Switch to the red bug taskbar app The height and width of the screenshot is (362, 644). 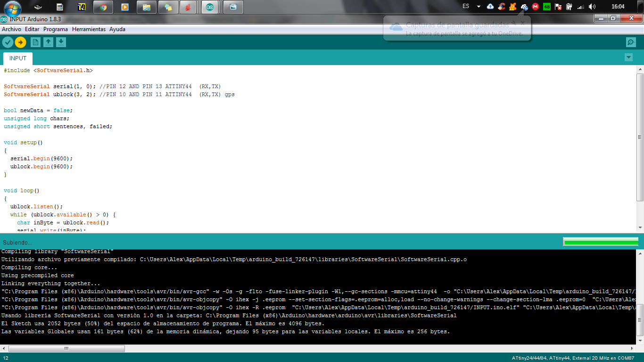pyautogui.click(x=188, y=7)
